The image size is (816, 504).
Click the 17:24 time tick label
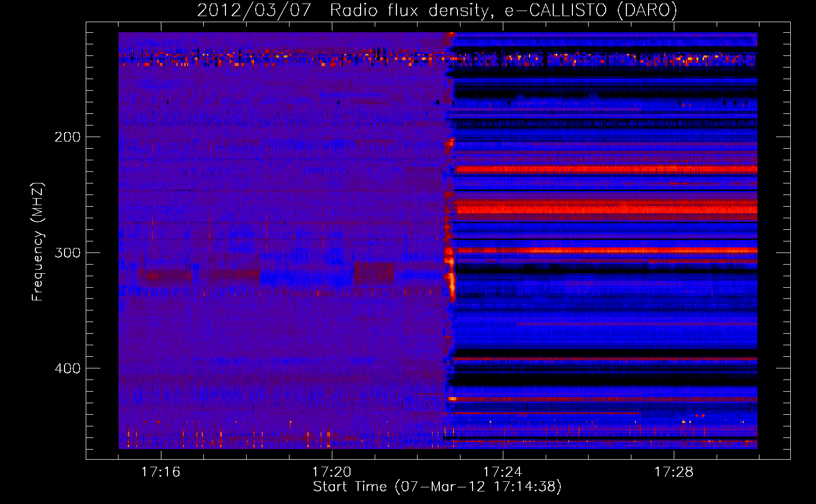pos(502,472)
